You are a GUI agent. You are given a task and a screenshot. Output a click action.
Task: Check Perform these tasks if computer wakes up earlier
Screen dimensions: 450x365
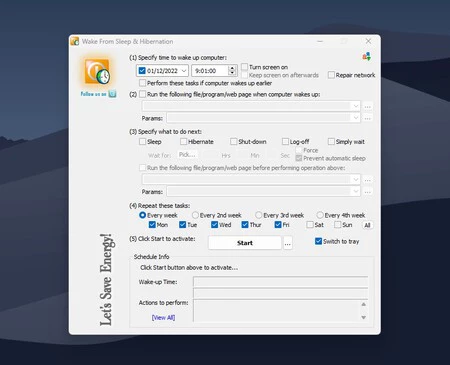(x=142, y=83)
